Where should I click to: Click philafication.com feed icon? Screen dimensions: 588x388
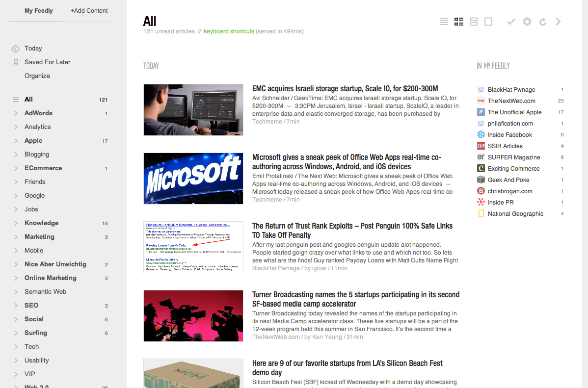(481, 123)
